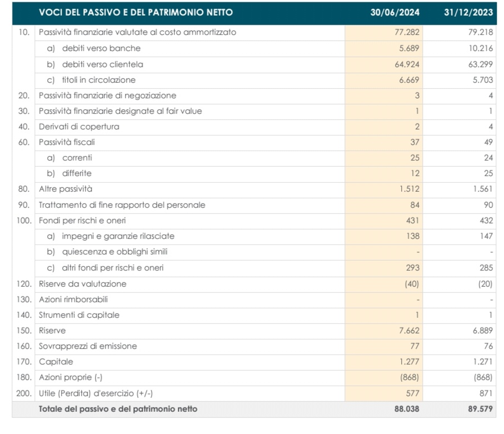Select the value 432

(x=486, y=221)
